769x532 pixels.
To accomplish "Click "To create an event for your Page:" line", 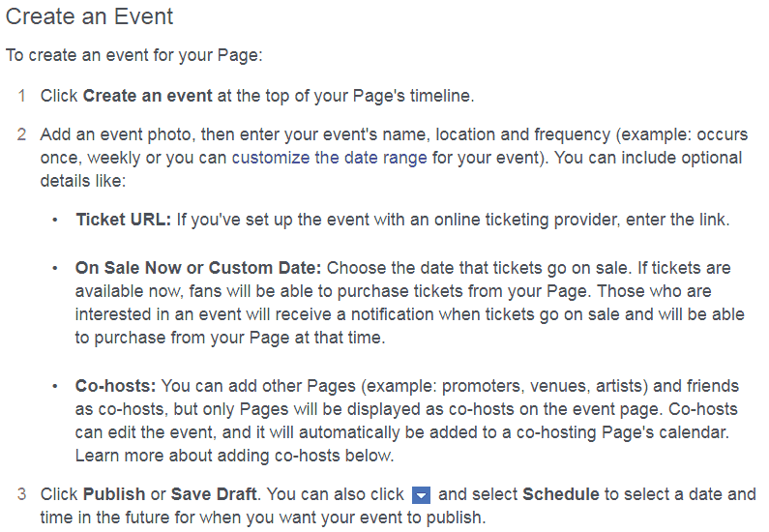I will [133, 55].
